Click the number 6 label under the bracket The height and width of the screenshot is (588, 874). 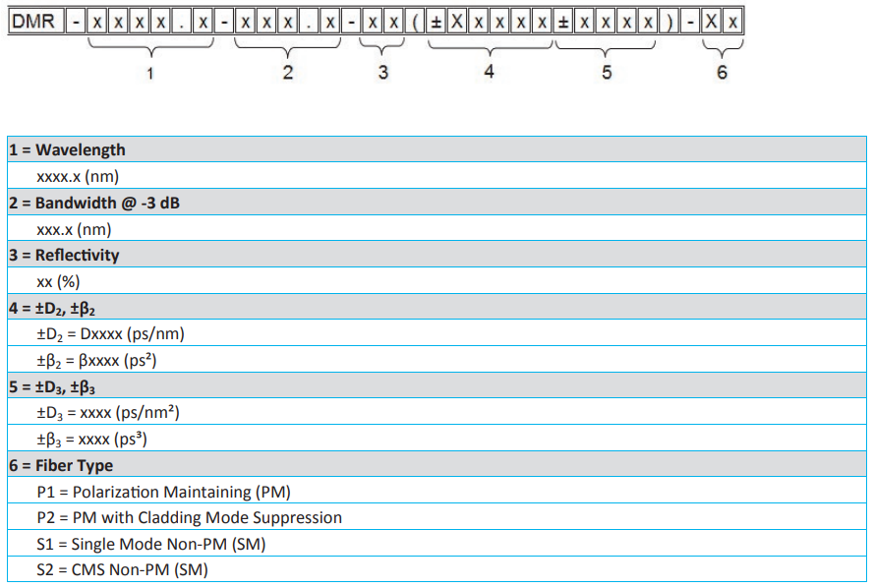coord(722,73)
